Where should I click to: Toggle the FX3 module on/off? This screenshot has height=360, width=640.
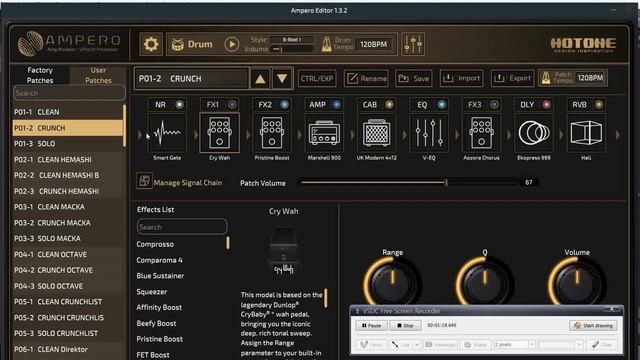[x=494, y=104]
